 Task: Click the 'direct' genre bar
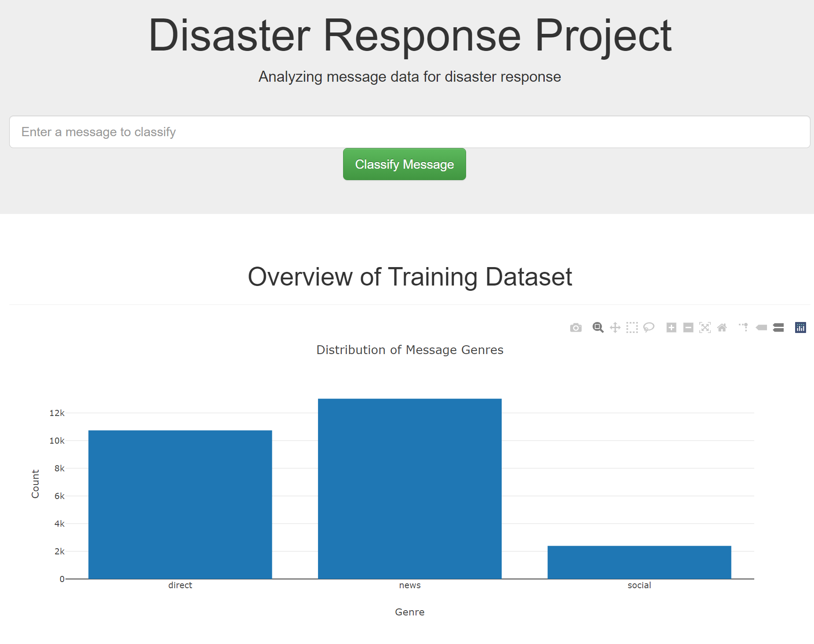pyautogui.click(x=180, y=504)
